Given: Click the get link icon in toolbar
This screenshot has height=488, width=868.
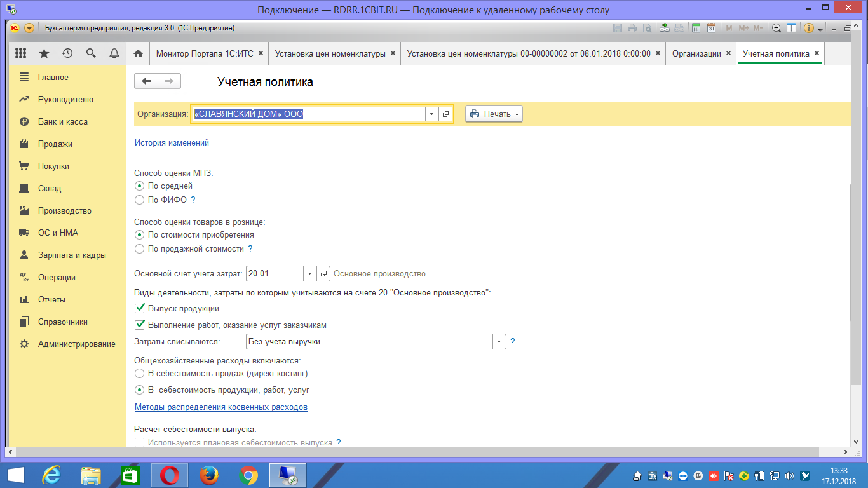Looking at the screenshot, I should point(665,28).
